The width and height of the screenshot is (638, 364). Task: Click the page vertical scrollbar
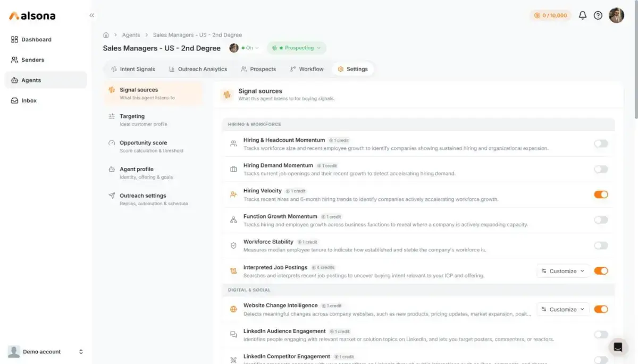point(635,58)
